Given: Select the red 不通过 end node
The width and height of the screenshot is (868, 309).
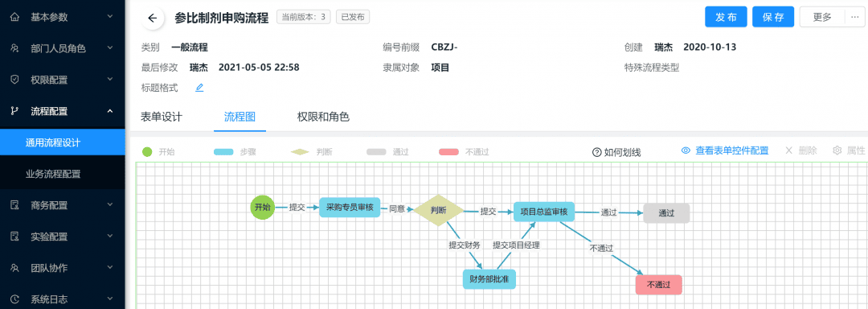Looking at the screenshot, I should click(x=659, y=285).
